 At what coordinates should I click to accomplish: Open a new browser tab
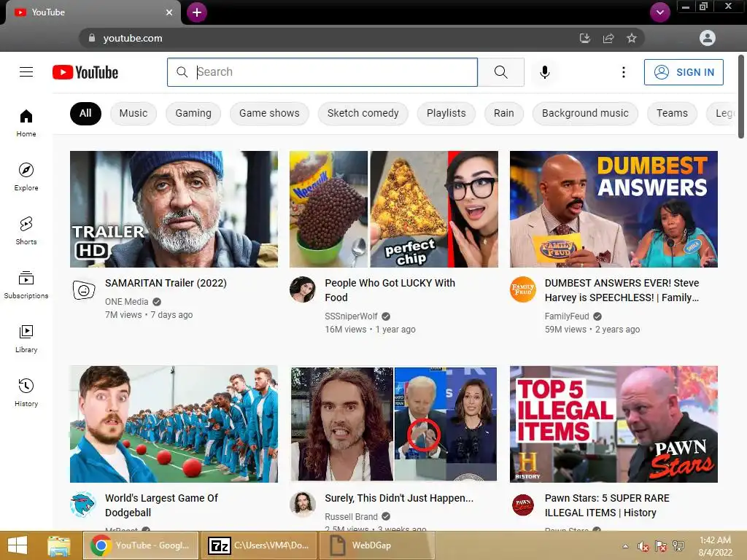[197, 12]
